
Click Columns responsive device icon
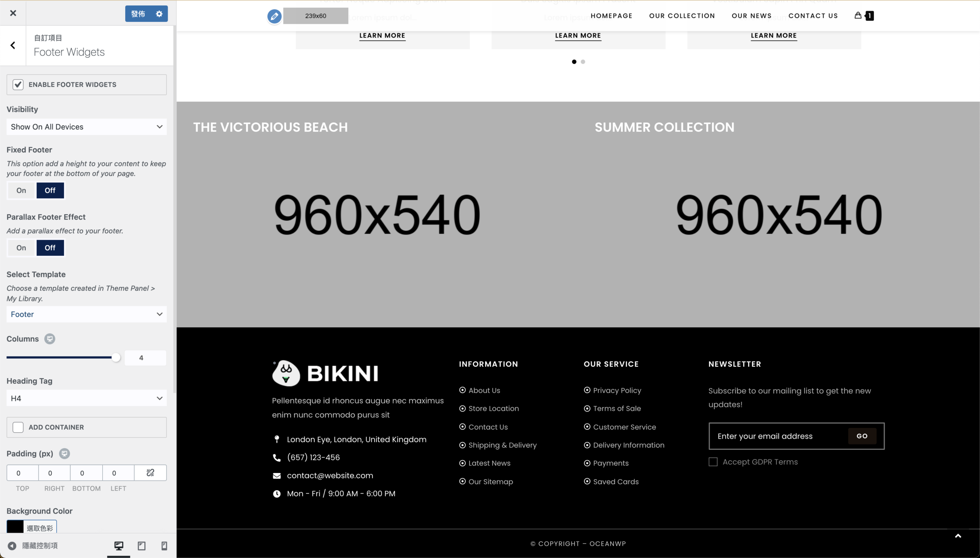49,339
